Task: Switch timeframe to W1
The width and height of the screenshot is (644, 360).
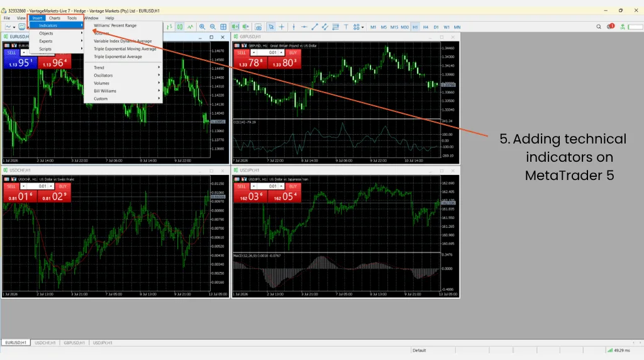Action: (x=447, y=27)
